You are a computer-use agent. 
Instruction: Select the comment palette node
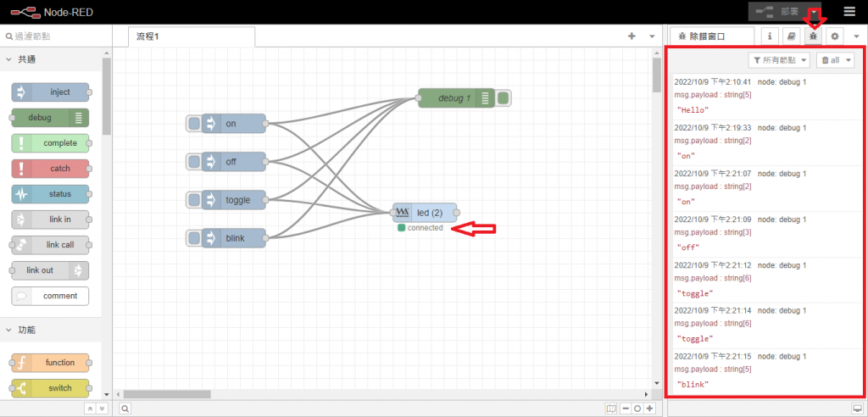coord(50,296)
